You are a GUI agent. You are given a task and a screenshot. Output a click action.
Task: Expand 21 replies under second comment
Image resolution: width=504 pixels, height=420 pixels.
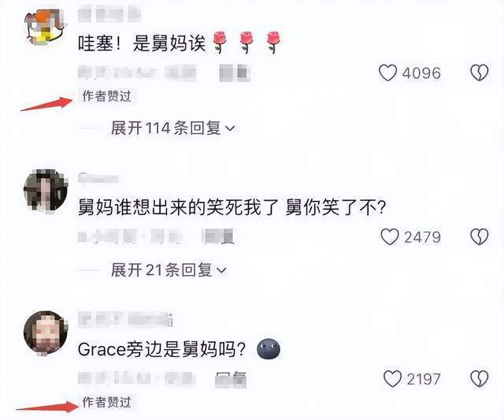coord(169,269)
